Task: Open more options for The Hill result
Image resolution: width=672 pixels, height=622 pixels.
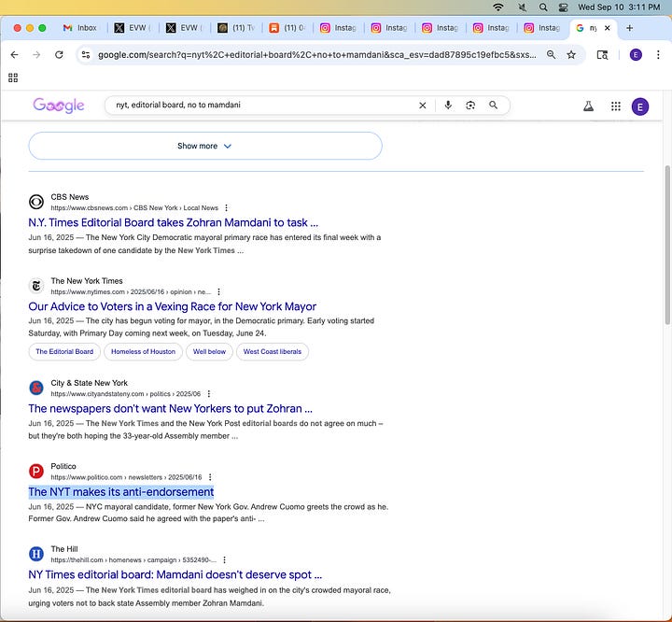Action: [224, 560]
